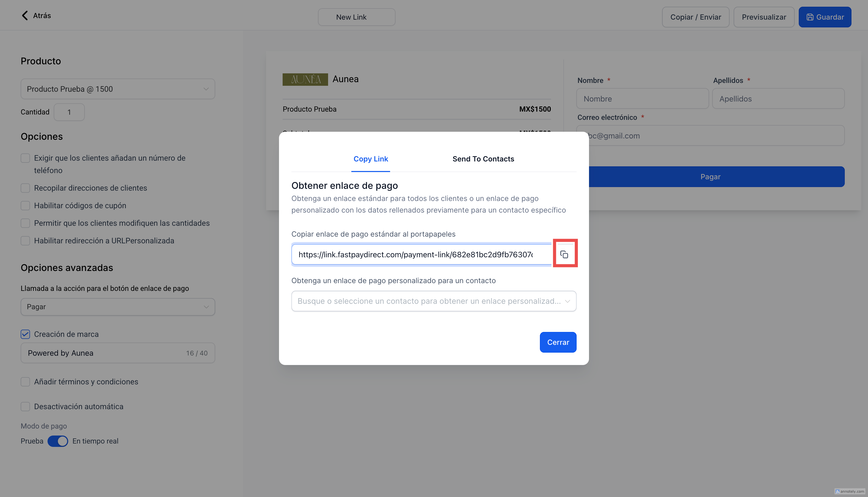Click the Guardar save button
The width and height of the screenshot is (868, 497).
[825, 17]
